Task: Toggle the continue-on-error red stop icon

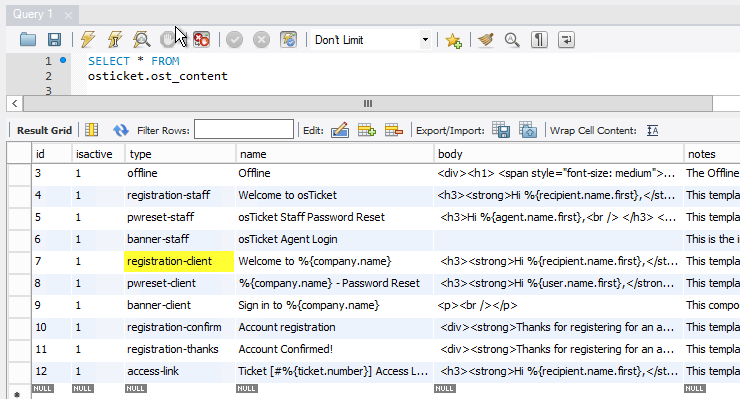Action: [202, 40]
